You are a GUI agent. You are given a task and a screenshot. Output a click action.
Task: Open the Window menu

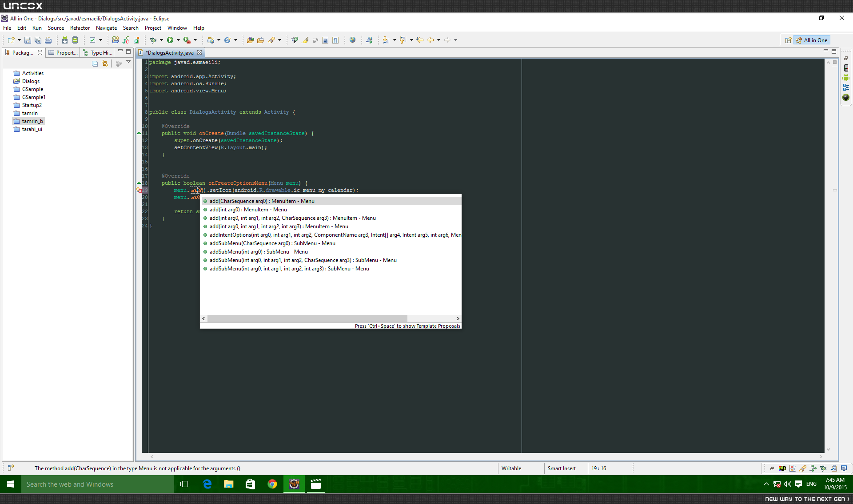(177, 28)
